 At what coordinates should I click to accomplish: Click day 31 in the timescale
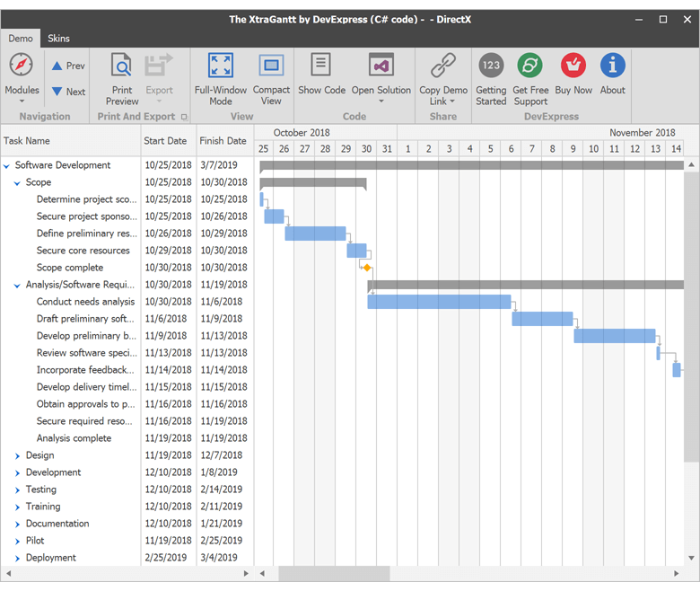coord(387,149)
